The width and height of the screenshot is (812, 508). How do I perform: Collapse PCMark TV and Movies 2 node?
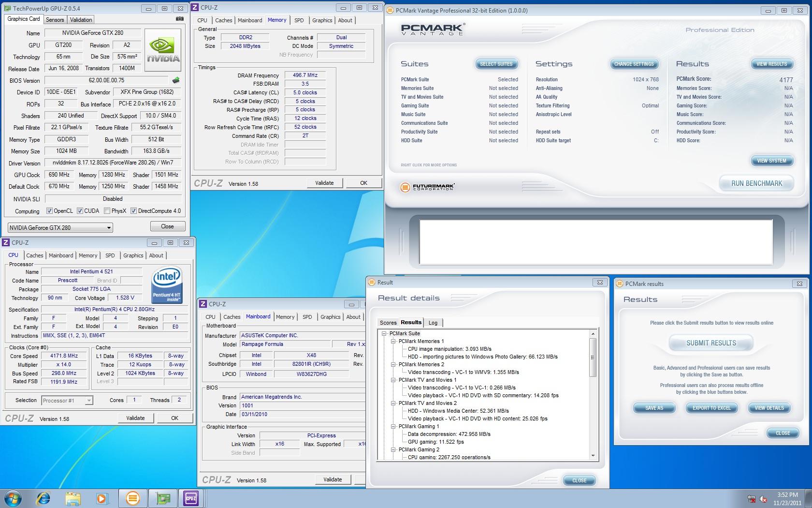(x=393, y=403)
